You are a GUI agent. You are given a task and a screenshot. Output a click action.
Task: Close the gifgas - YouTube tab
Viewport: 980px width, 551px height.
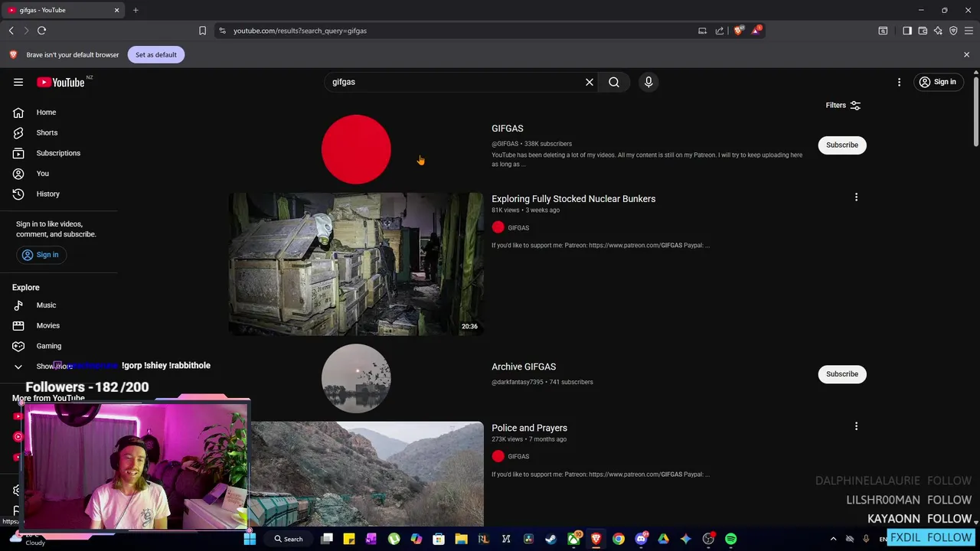[116, 10]
